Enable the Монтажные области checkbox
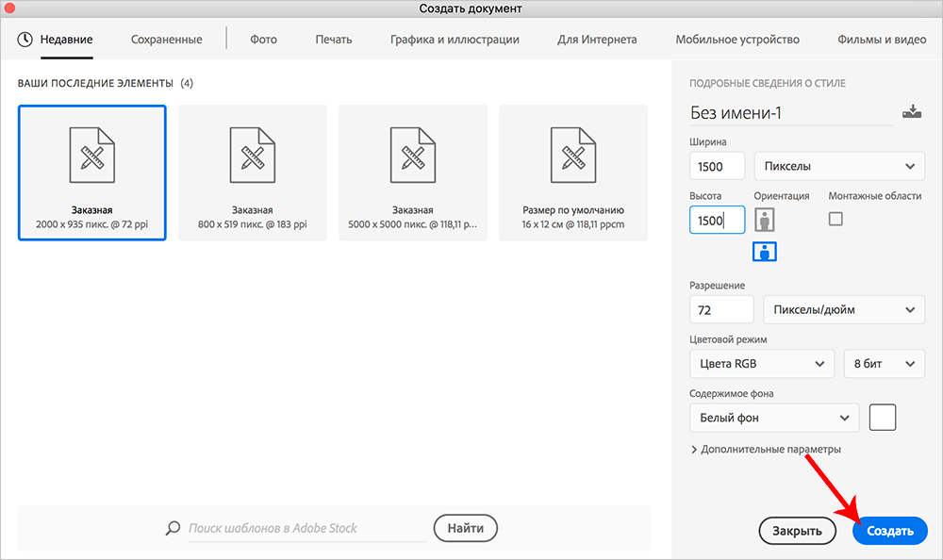The width and height of the screenshot is (943, 560). [835, 219]
